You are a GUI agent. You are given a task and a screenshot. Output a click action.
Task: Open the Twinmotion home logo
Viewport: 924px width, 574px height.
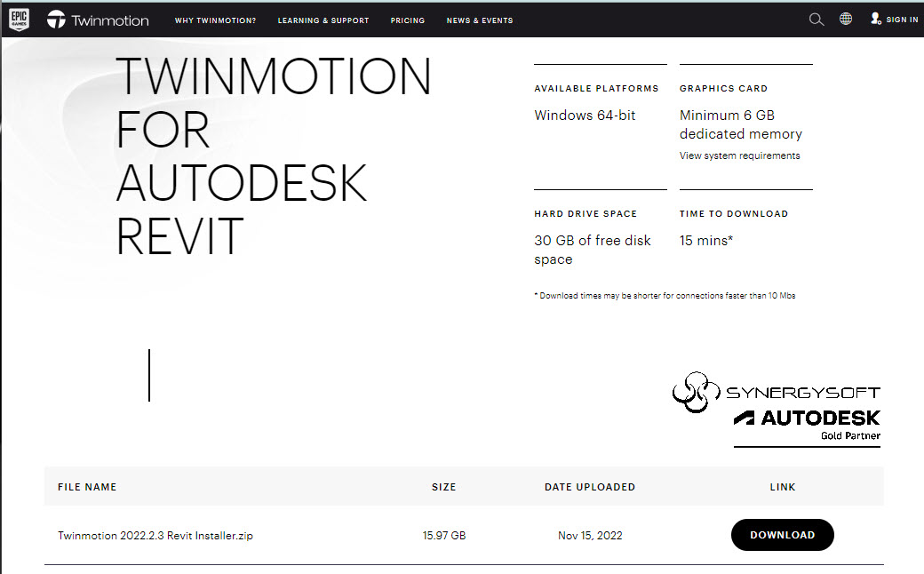click(98, 20)
